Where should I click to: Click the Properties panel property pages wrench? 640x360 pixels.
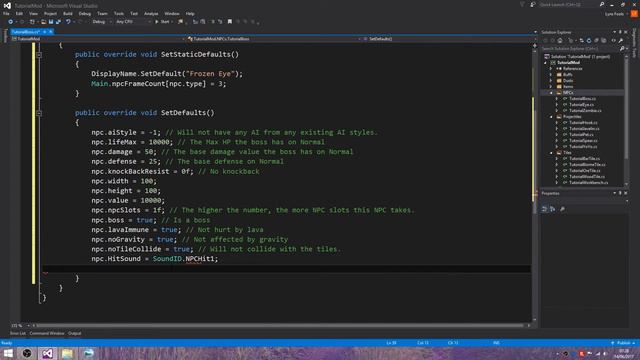point(562,209)
